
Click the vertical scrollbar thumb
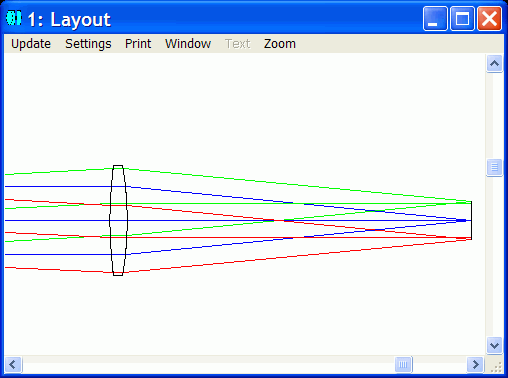[x=494, y=167]
